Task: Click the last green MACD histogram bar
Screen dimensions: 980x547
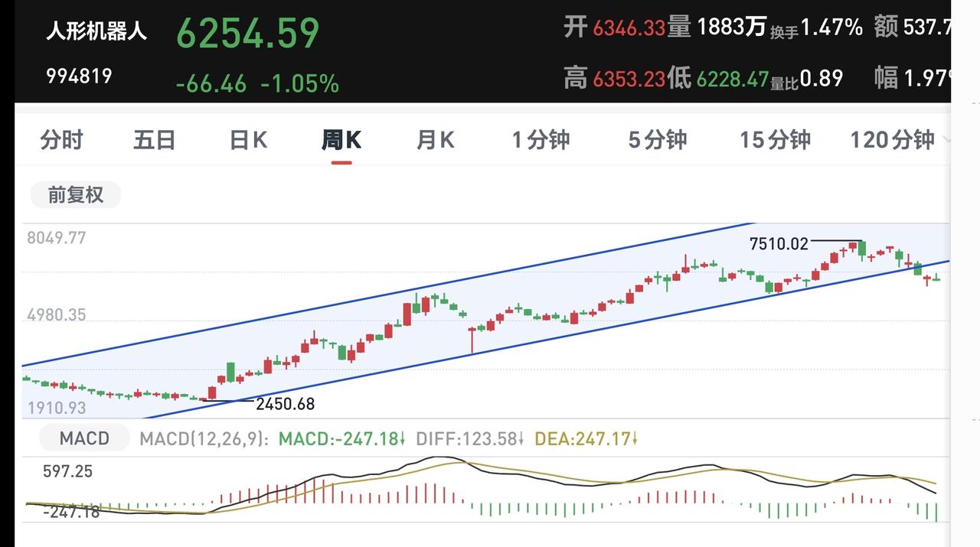Action: [936, 512]
